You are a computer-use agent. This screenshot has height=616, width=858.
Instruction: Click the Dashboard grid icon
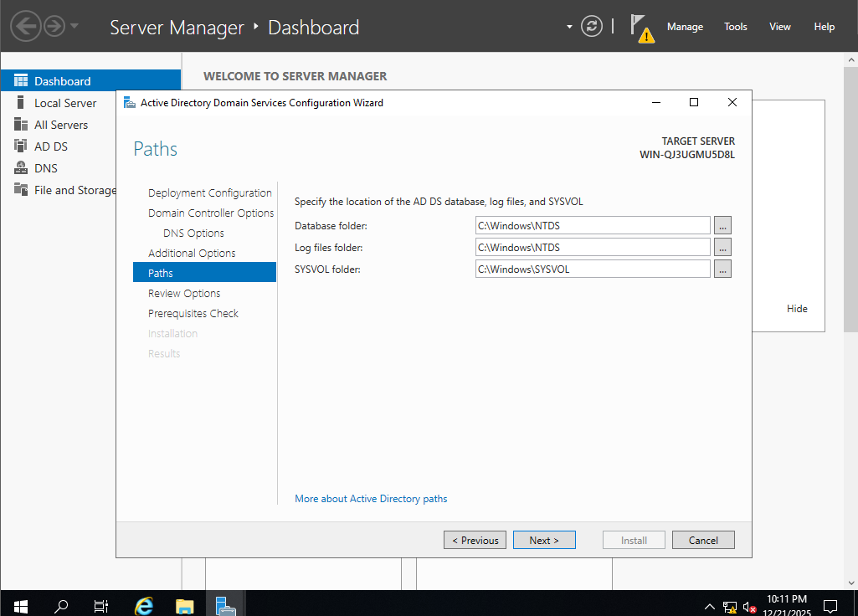click(21, 80)
